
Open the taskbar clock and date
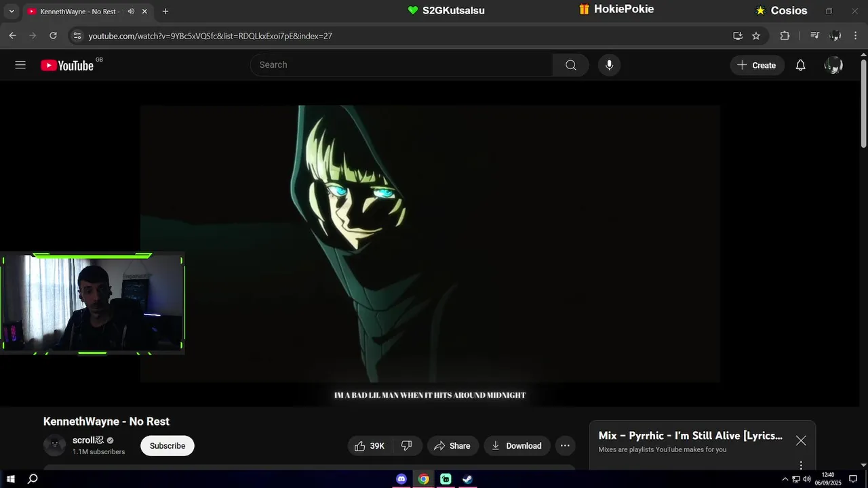coord(828,479)
